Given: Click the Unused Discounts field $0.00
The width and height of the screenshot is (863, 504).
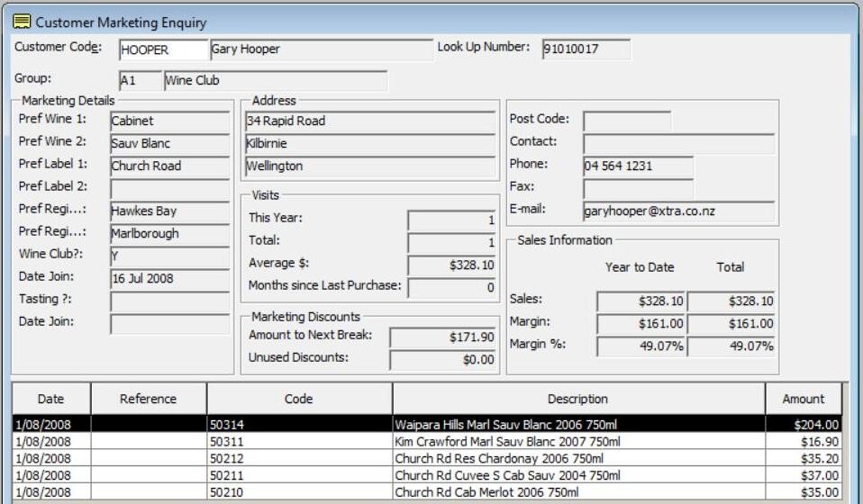Looking at the screenshot, I should 442,360.
